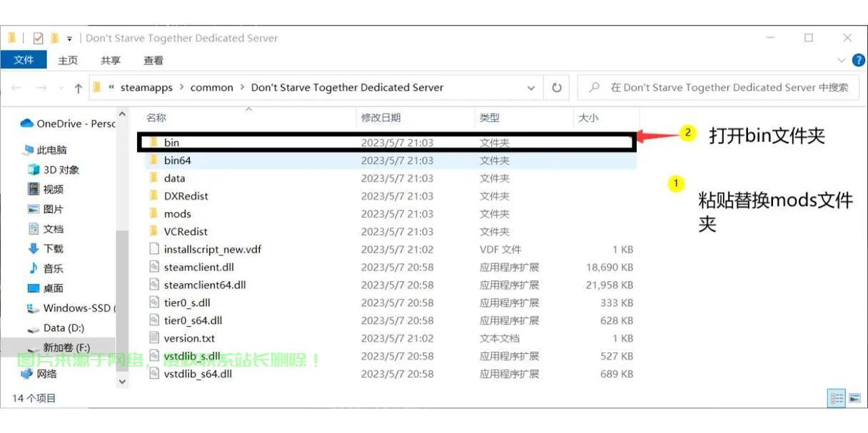Screen dimensions: 868x433
Task: Click the Properties checkmark icon in title bar
Action: (x=39, y=39)
